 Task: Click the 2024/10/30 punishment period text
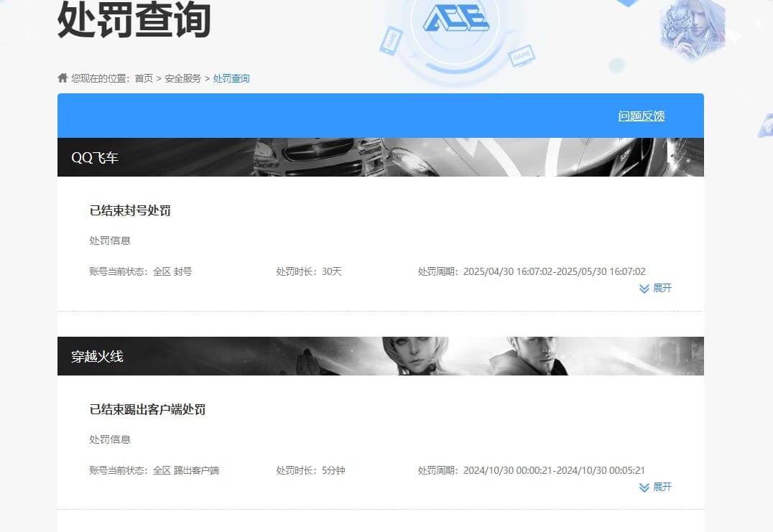532,470
